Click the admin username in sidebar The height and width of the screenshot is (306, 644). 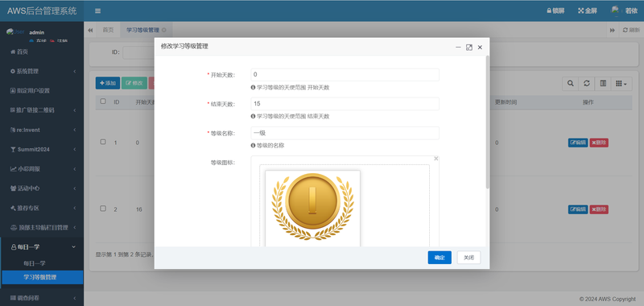[x=36, y=32]
